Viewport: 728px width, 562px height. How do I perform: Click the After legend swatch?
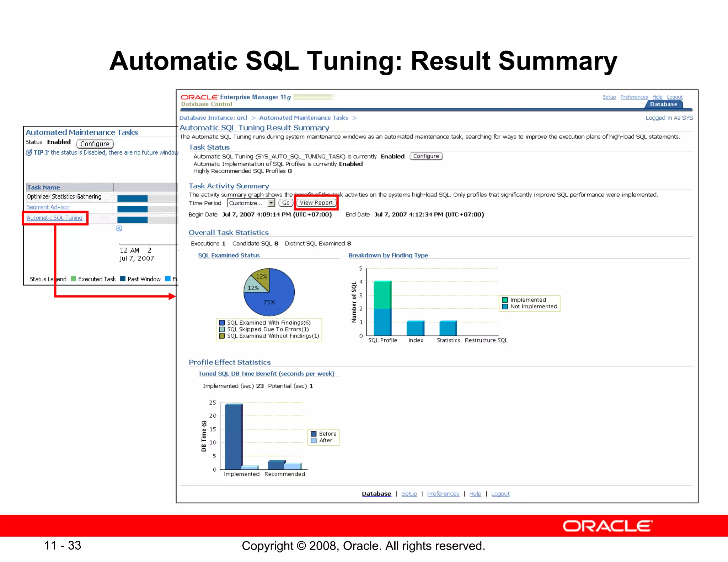coord(314,441)
